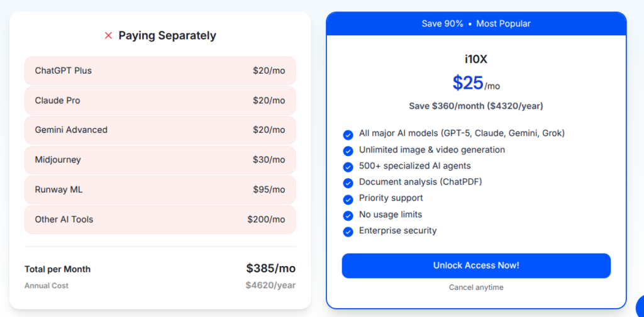Click checkmark icon beside No usage limits

coord(348,215)
